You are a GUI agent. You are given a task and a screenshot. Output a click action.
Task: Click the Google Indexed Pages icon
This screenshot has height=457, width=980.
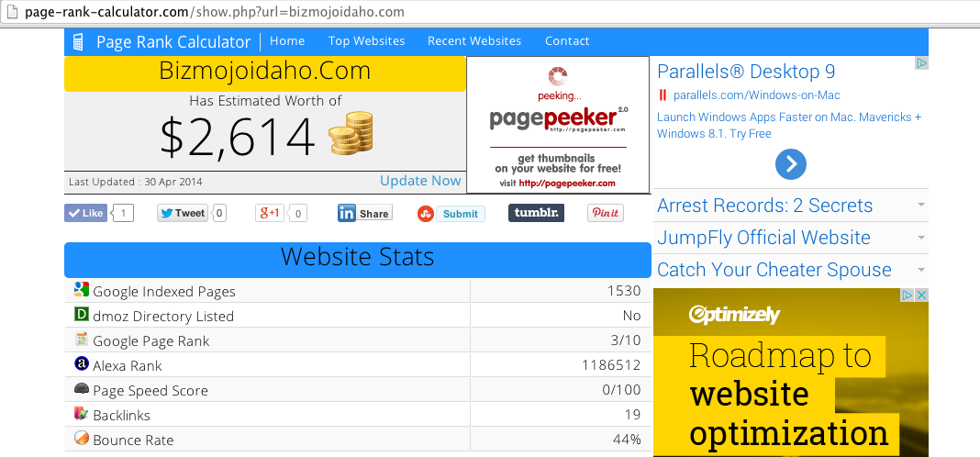click(x=82, y=289)
